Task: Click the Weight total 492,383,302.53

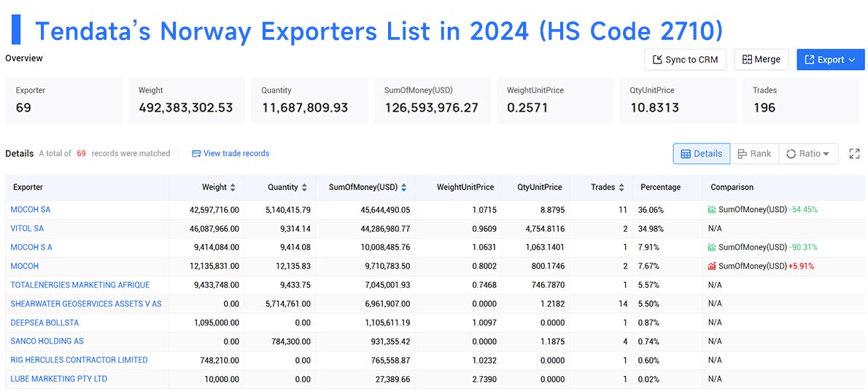Action: tap(186, 108)
